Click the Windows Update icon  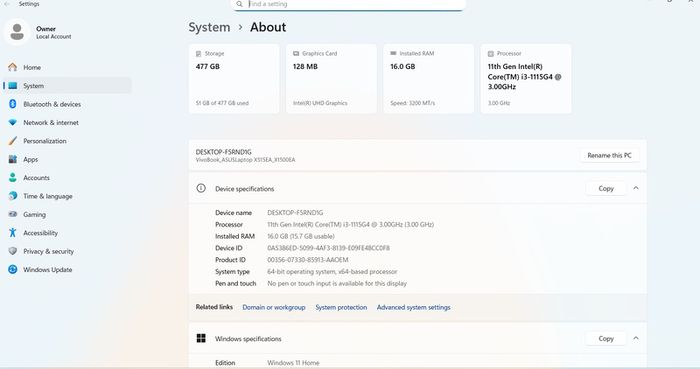(x=12, y=269)
